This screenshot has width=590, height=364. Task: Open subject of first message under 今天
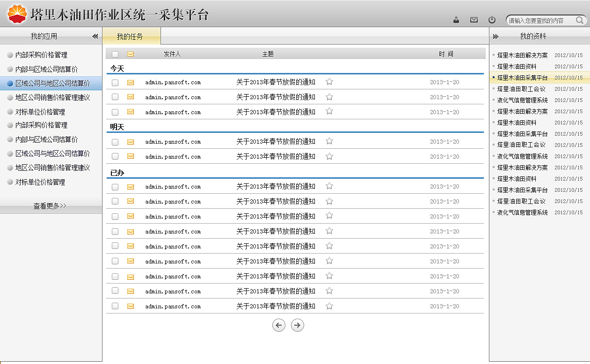[x=276, y=82]
